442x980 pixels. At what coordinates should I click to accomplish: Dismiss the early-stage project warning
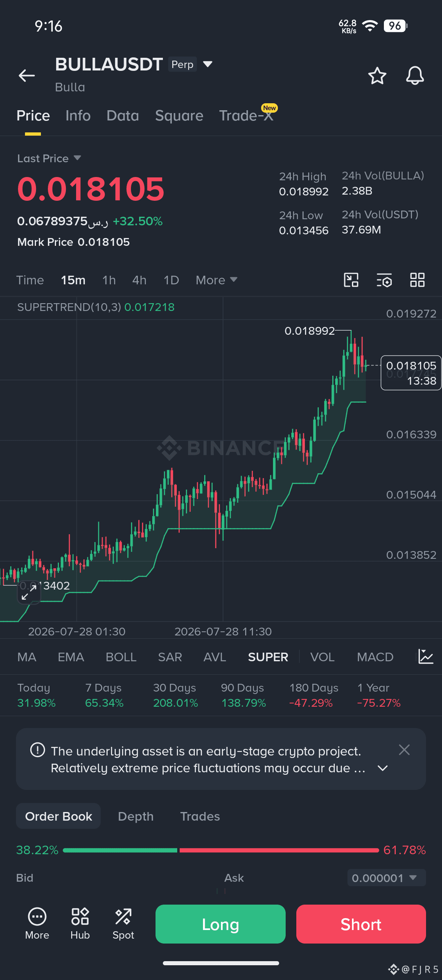404,750
